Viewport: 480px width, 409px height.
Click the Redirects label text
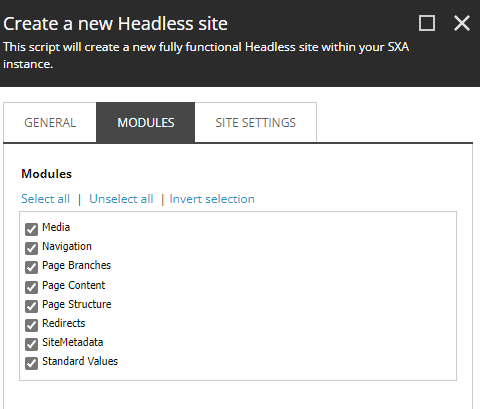[64, 323]
